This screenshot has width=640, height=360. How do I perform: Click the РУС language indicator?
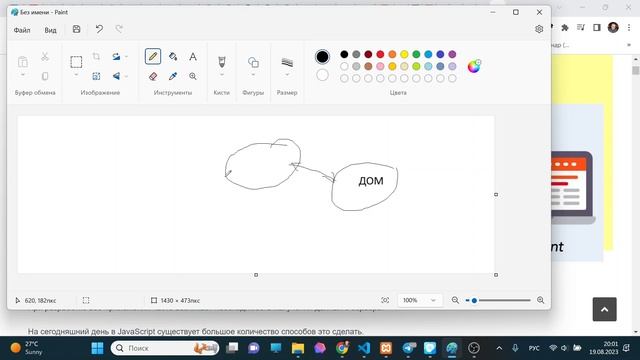(534, 348)
